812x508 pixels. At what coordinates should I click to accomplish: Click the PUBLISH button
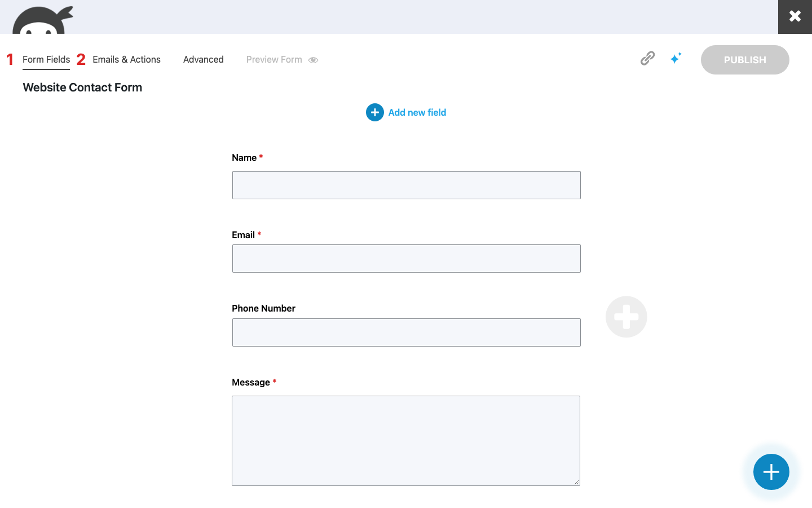745,60
